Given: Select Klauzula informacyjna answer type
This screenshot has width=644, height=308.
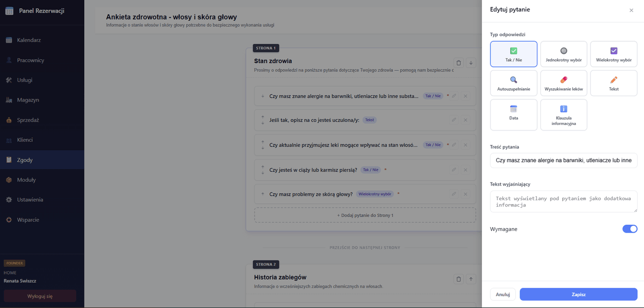Looking at the screenshot, I should pyautogui.click(x=563, y=115).
